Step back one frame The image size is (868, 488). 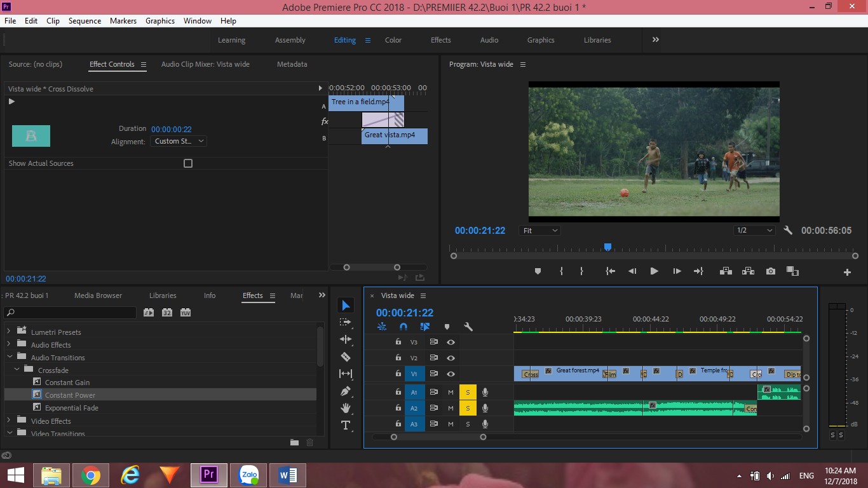coord(632,271)
